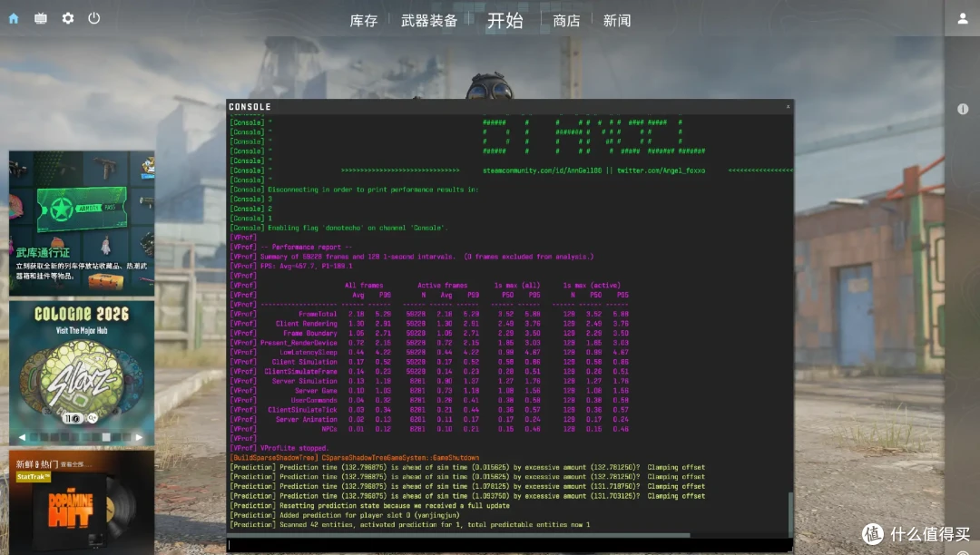Click the CONSOLE title text
The height and width of the screenshot is (555, 980).
click(x=250, y=107)
